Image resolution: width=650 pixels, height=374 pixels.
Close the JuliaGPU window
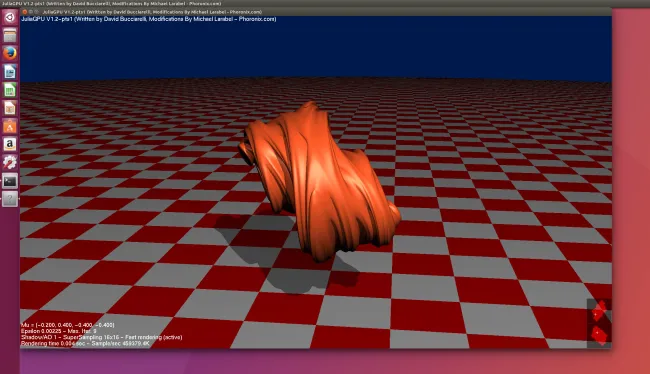point(25,12)
